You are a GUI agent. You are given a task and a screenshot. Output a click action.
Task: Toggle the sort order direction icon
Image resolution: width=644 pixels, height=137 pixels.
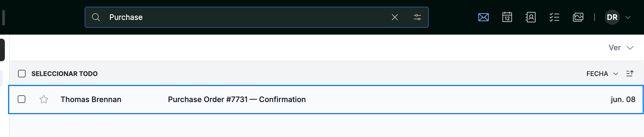[630, 74]
